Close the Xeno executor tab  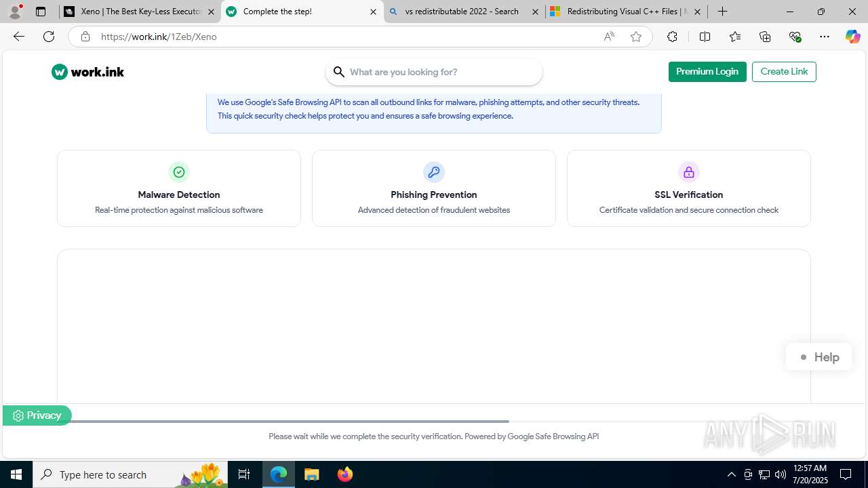point(211,12)
